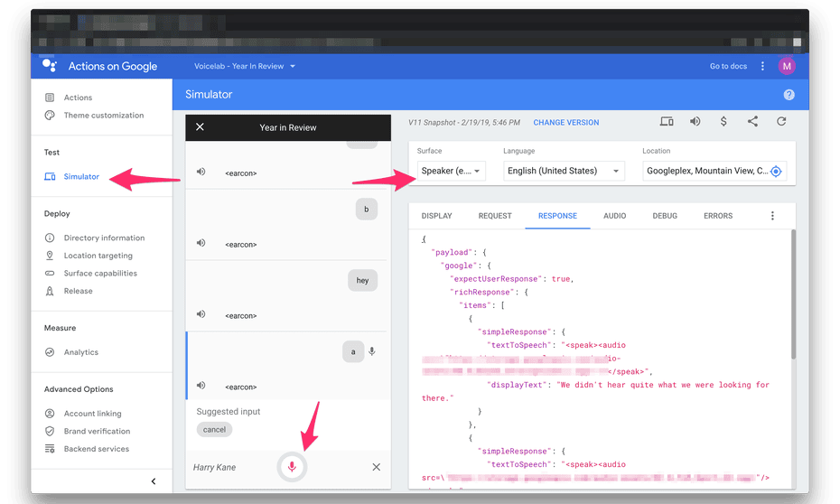
Task: Click the 'b' user message bubble
Action: click(367, 210)
